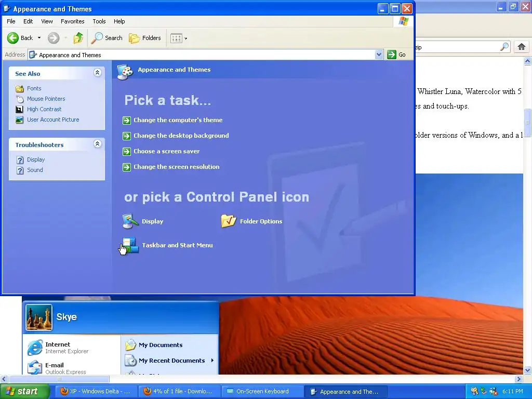The image size is (532, 399).
Task: Click the High Contrast icon
Action: point(20,109)
